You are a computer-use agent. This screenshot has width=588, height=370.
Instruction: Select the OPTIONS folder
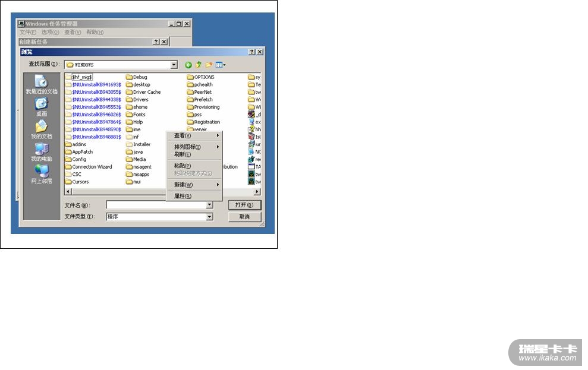tap(200, 77)
